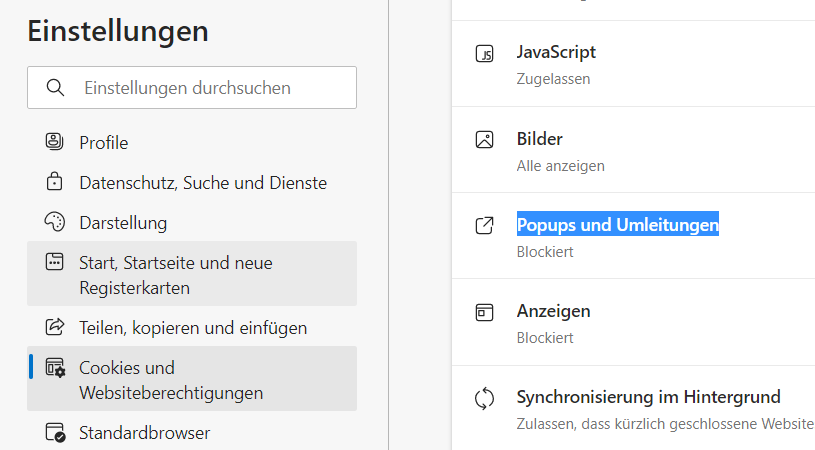Click the magnifier icon in search box
This screenshot has width=815, height=450.
pos(55,88)
